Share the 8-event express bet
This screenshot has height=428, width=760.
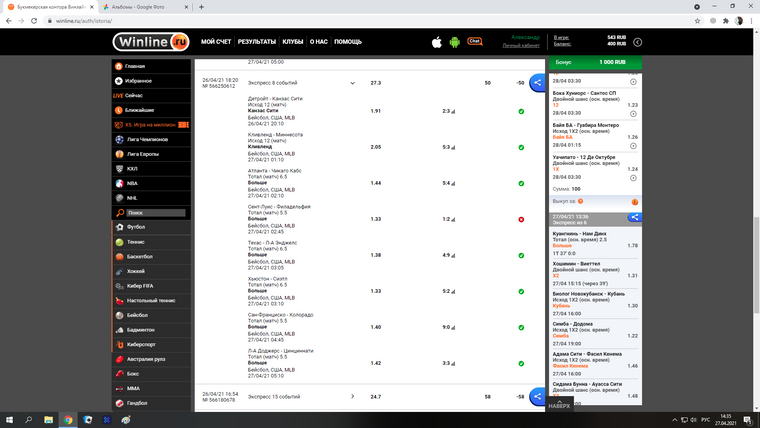pyautogui.click(x=537, y=83)
